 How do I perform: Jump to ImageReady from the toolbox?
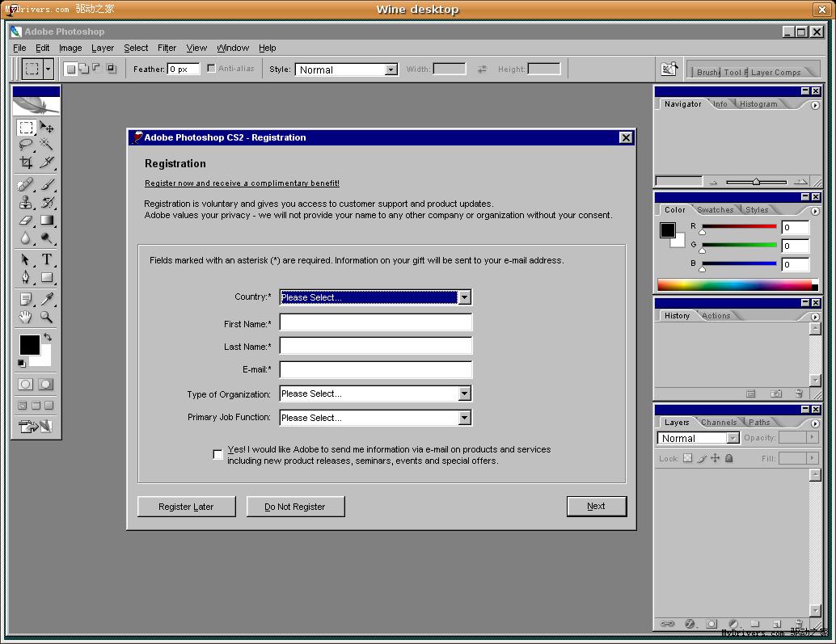(x=36, y=427)
